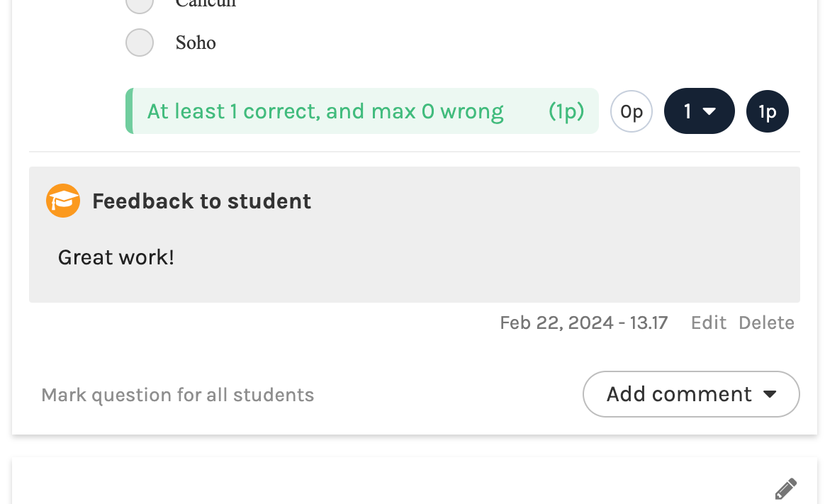Click the green scoring rule banner

361,111
